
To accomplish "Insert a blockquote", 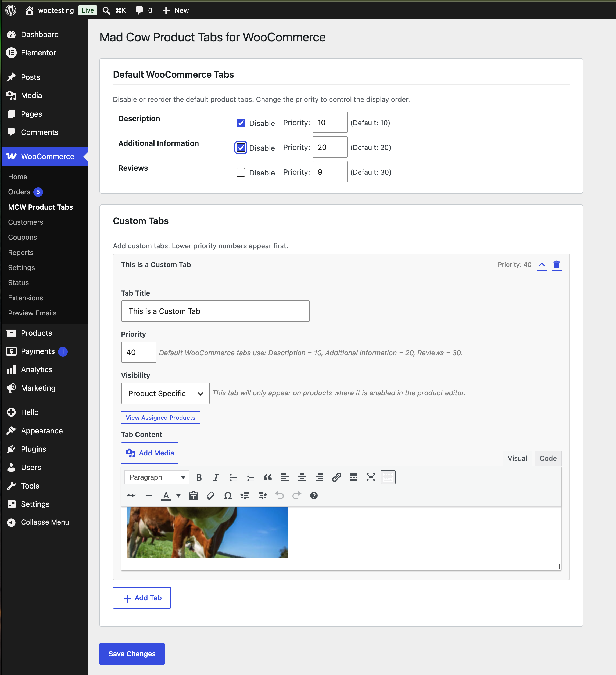I will pyautogui.click(x=268, y=477).
